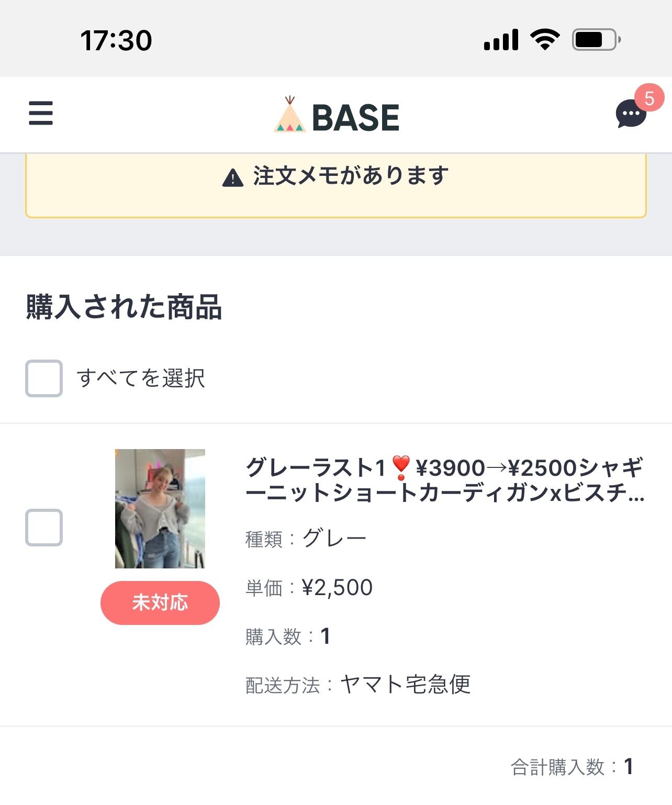Click the BASE tent logo
Viewport: 672px width, 805px height.
click(x=289, y=115)
